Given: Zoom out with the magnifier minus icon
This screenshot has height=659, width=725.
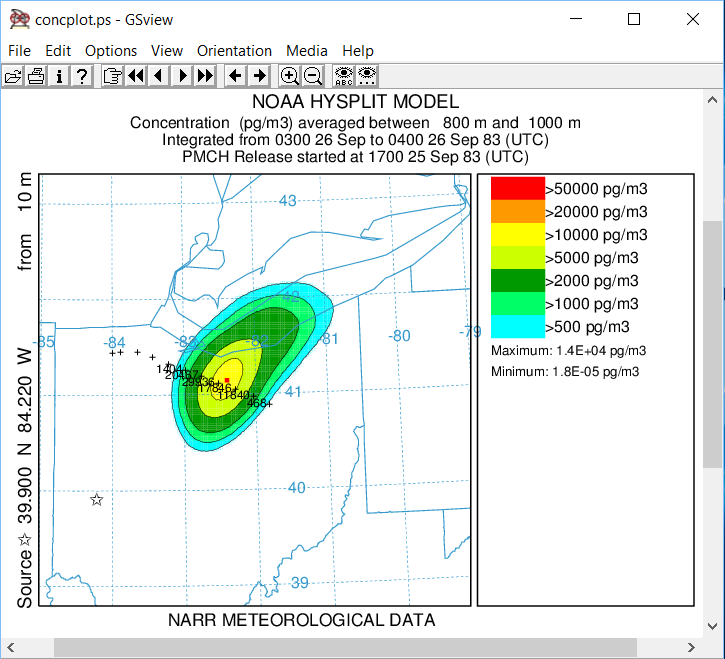Looking at the screenshot, I should coord(312,75).
